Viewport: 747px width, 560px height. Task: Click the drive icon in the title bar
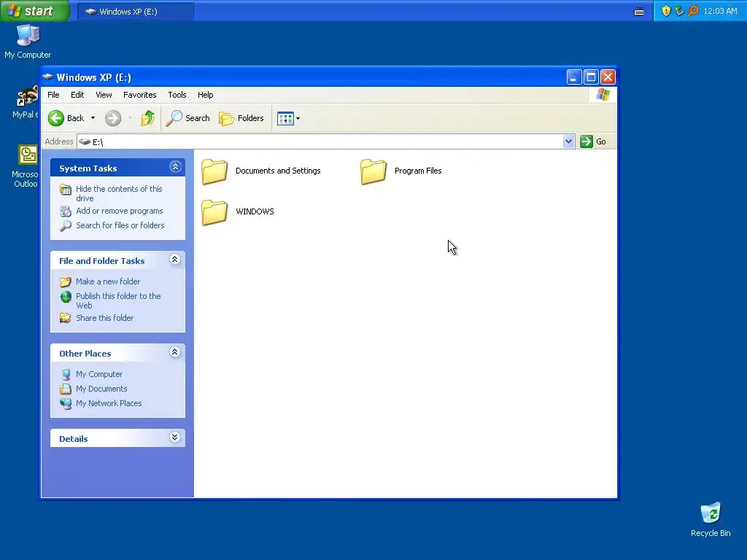pos(47,77)
